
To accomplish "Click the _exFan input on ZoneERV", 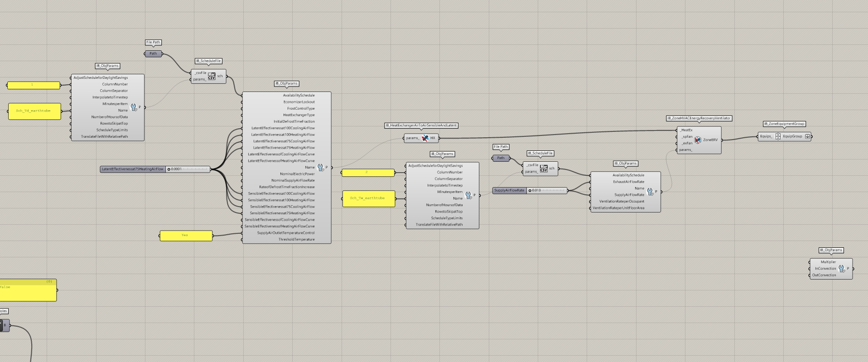I will point(687,143).
